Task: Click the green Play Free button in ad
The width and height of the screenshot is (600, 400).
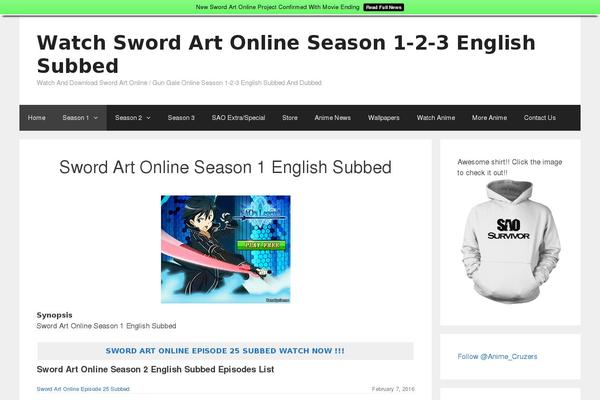Action: pos(261,245)
